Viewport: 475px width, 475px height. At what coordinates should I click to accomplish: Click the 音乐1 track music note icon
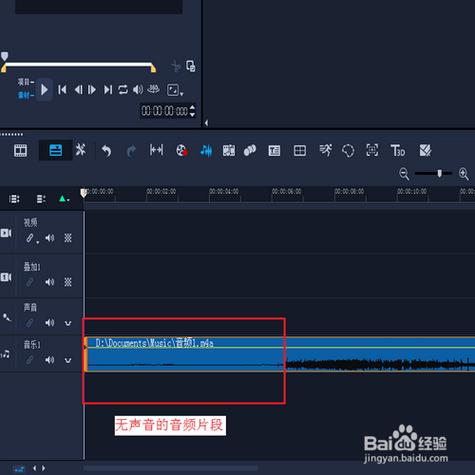[x=6, y=354]
